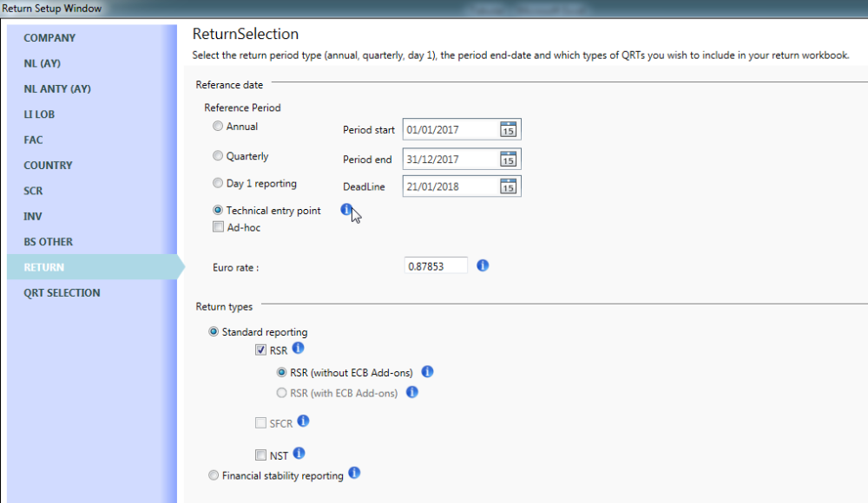The image size is (868, 503).
Task: Click inside the Euro rate input field
Action: 437,265
